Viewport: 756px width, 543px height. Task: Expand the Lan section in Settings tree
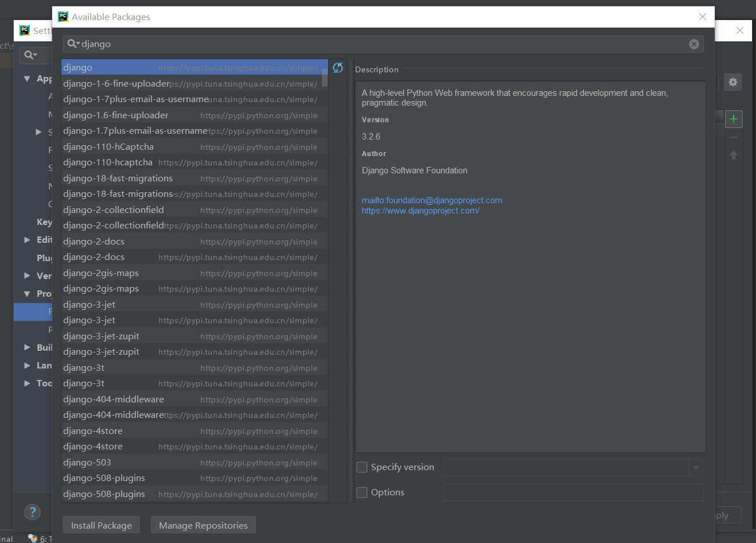click(27, 365)
